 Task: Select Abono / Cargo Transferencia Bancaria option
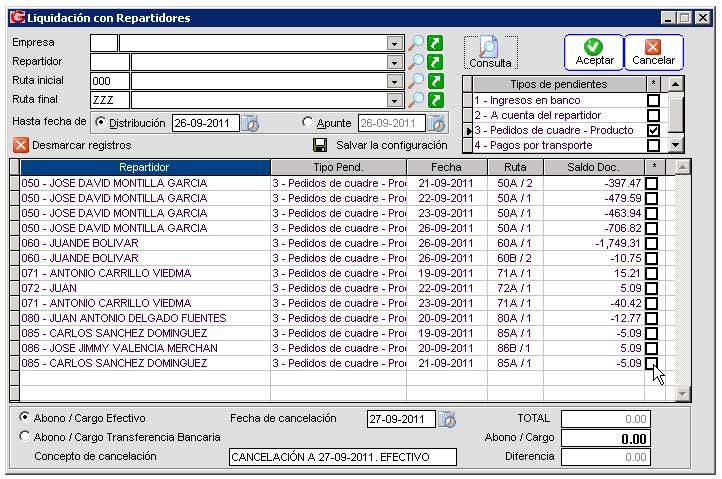tap(24, 436)
